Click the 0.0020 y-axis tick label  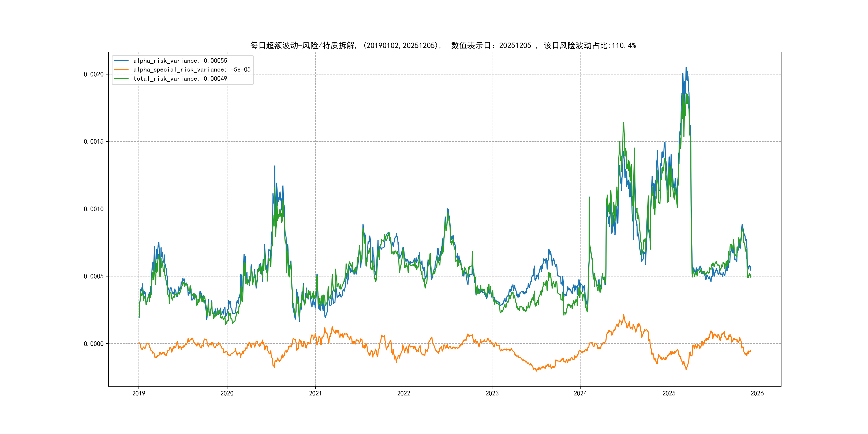[94, 74]
